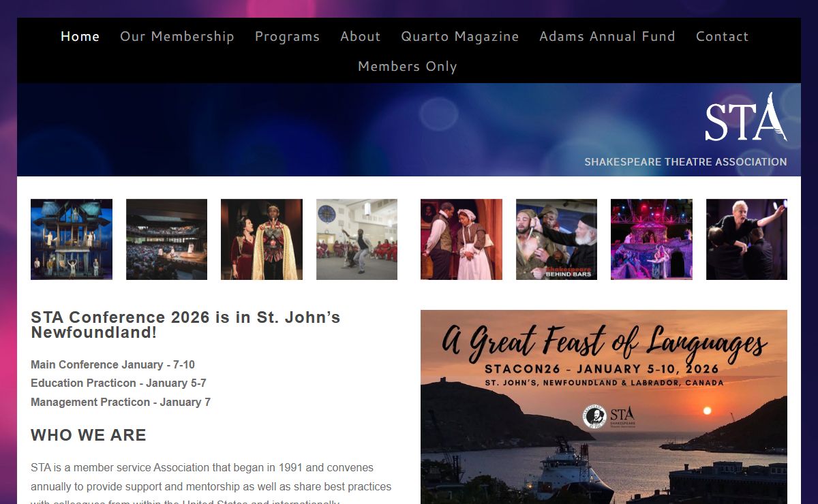This screenshot has height=504, width=818.
Task: Open the purple-lit castle stage thumbnail
Action: 652,239
